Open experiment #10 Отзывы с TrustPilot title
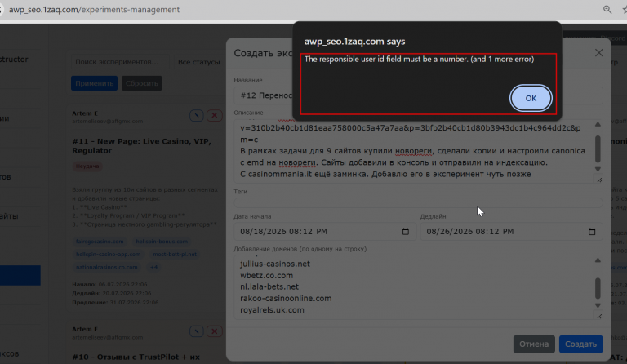 coord(136,357)
